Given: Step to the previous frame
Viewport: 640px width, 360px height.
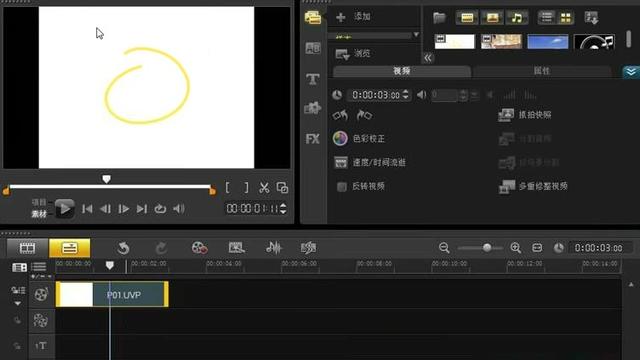Looking at the screenshot, I should pos(105,209).
